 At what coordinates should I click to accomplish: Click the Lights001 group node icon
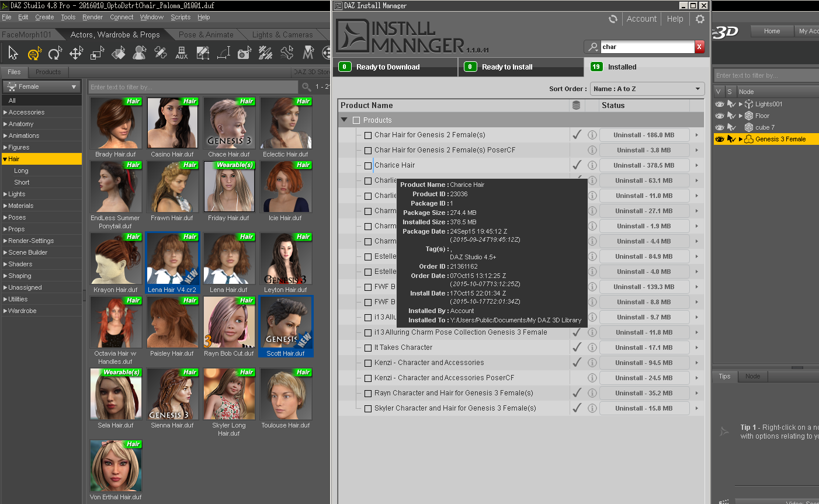click(748, 104)
